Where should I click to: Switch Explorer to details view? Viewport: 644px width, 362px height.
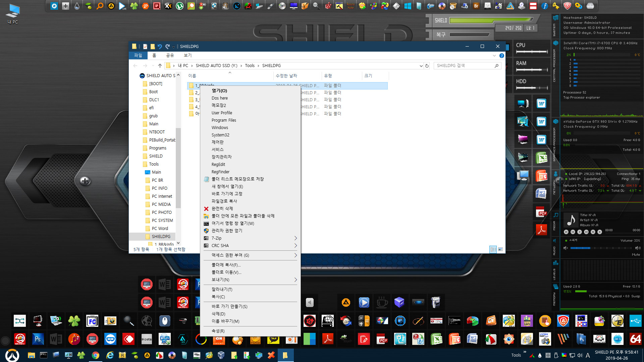point(493,249)
